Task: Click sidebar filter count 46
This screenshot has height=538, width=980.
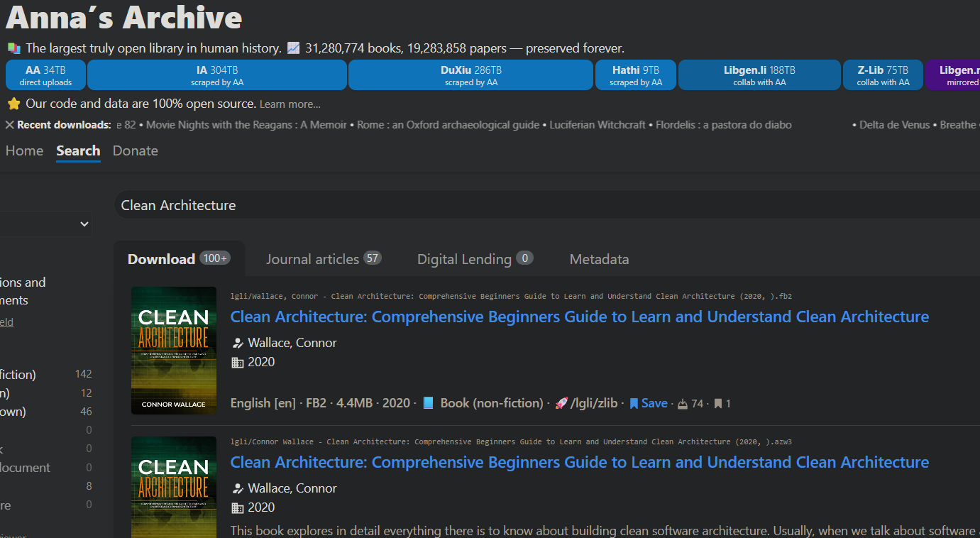Action: 86,412
